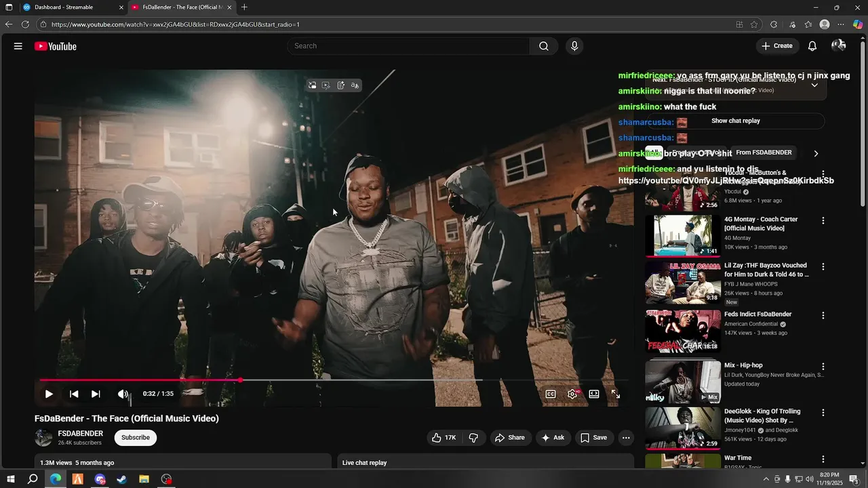Open DeeGlokk King Of Trolling video title
868x488 pixels.
tap(763, 415)
